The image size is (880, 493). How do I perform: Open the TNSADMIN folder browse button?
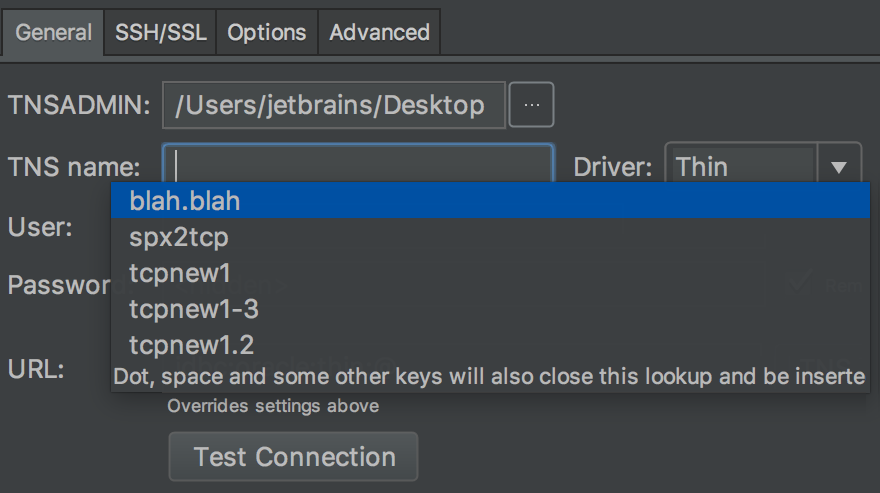(531, 105)
